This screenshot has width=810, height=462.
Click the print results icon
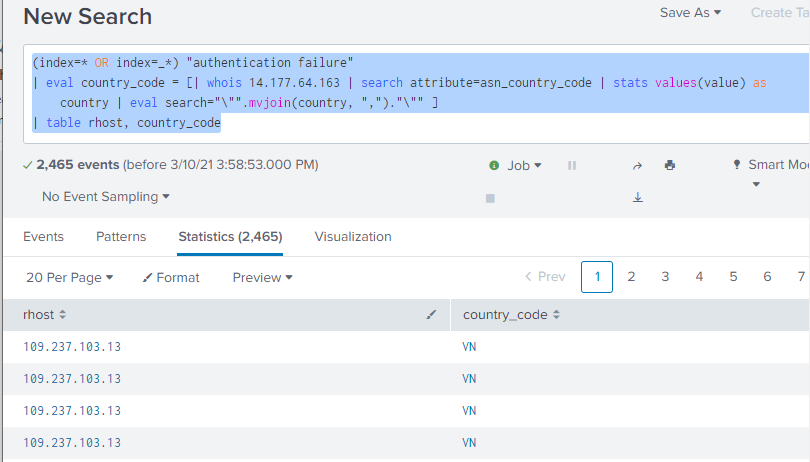click(x=670, y=166)
